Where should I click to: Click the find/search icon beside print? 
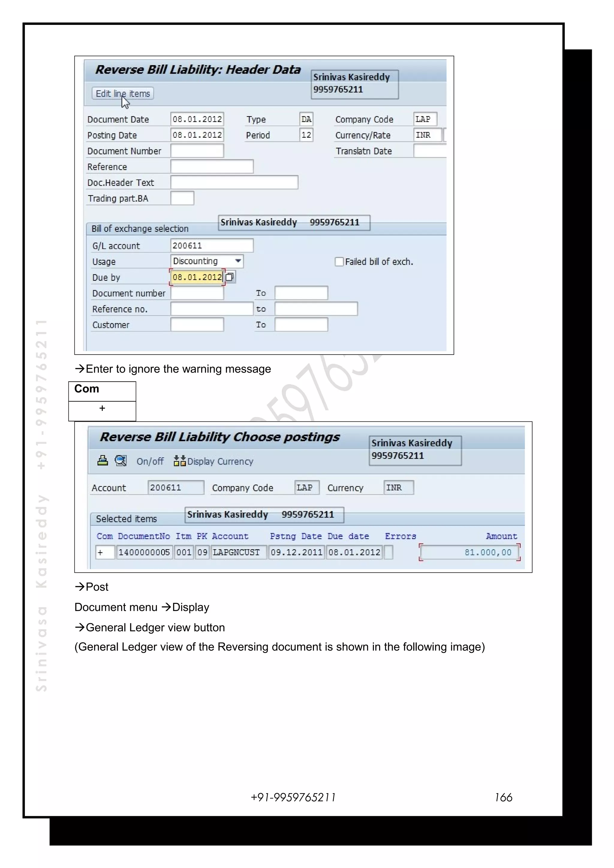pyautogui.click(x=121, y=460)
